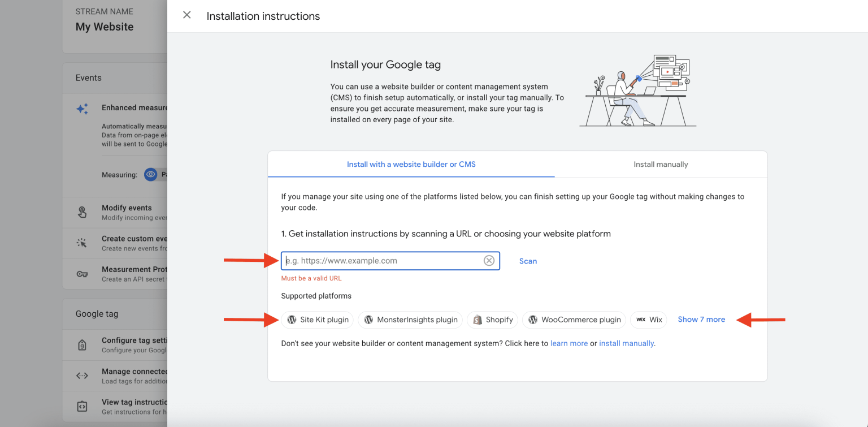
Task: Click the WordPress logo on MonsterInsights plugin
Action: [368, 320]
